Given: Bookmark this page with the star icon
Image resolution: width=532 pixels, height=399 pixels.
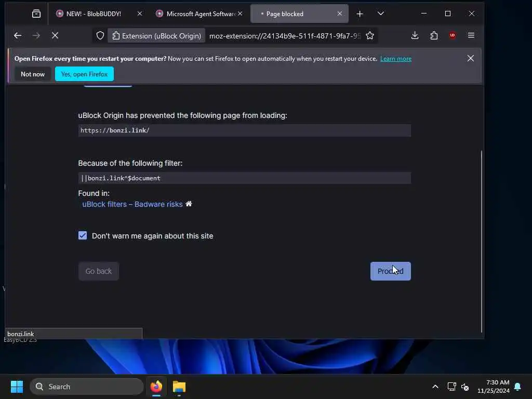Looking at the screenshot, I should click(370, 36).
